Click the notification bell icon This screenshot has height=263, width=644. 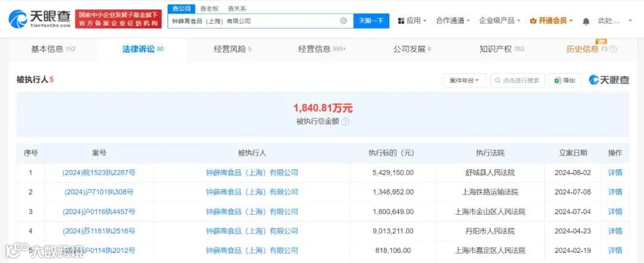point(586,21)
